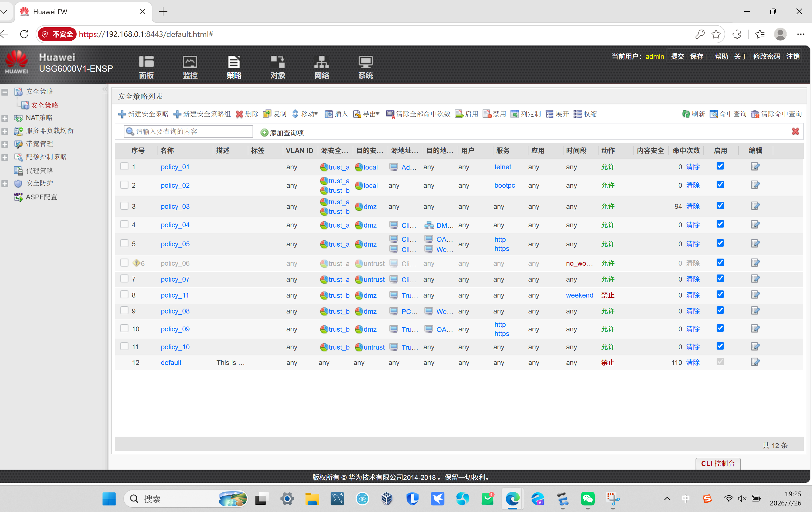Click the 命中次数 column header

tap(686, 150)
